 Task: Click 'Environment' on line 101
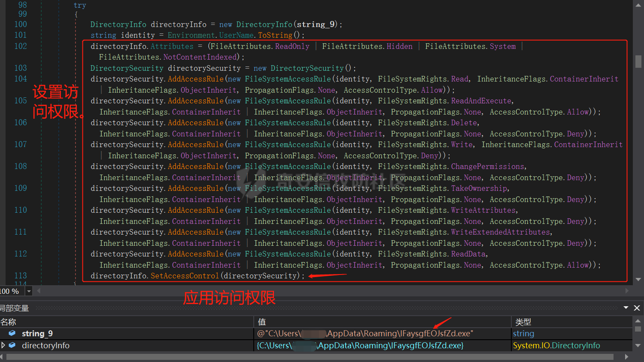(191, 35)
